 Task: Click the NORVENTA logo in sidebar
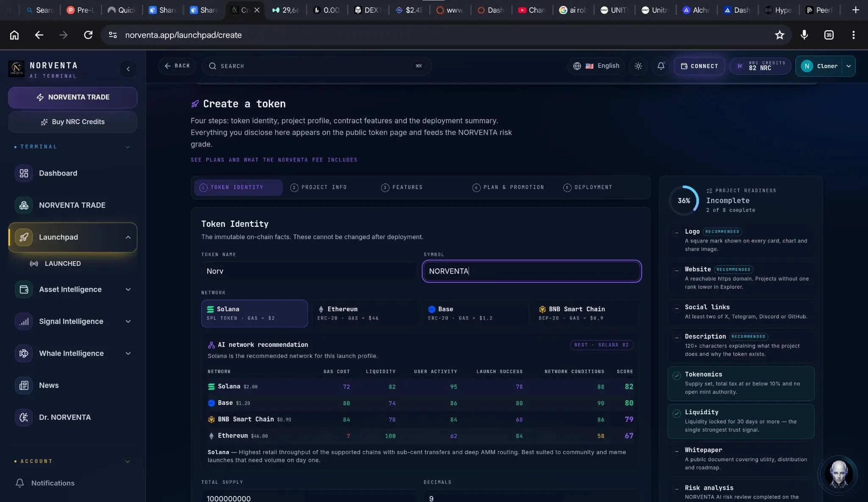click(17, 69)
